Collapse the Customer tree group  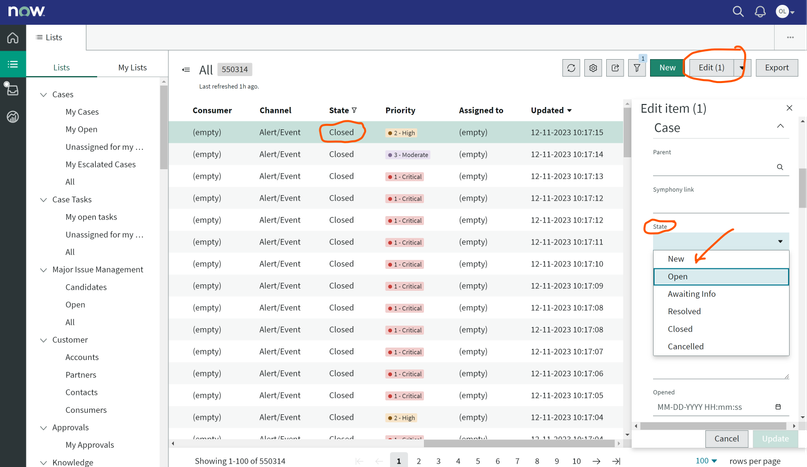(44, 340)
